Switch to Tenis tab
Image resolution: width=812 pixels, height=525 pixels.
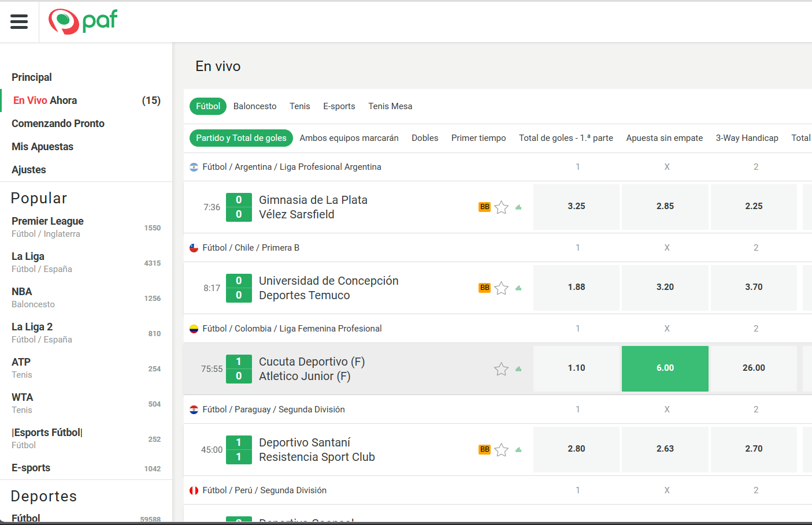(300, 106)
